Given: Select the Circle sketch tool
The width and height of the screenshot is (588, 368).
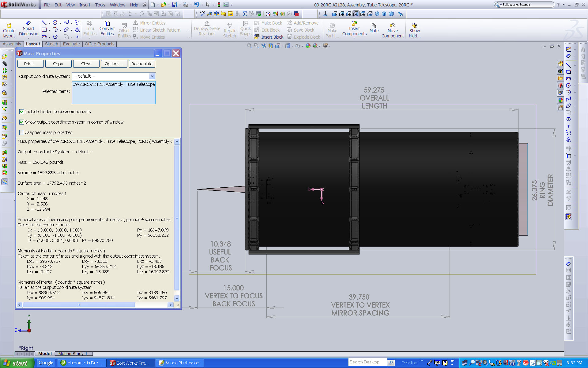Looking at the screenshot, I should click(x=55, y=23).
